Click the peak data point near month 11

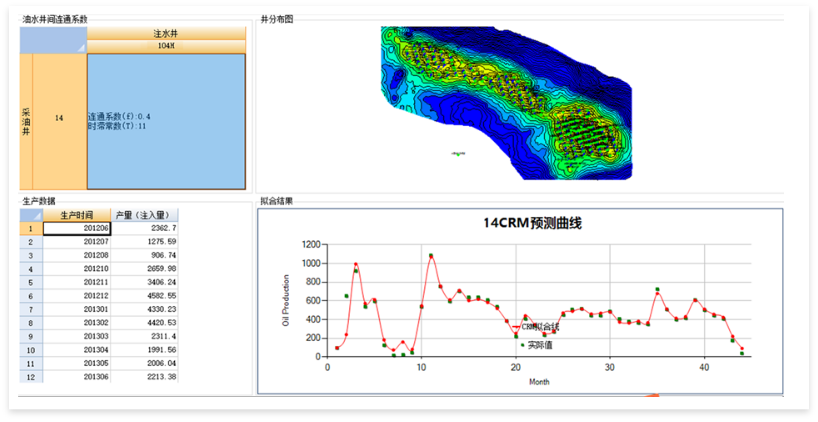[431, 255]
